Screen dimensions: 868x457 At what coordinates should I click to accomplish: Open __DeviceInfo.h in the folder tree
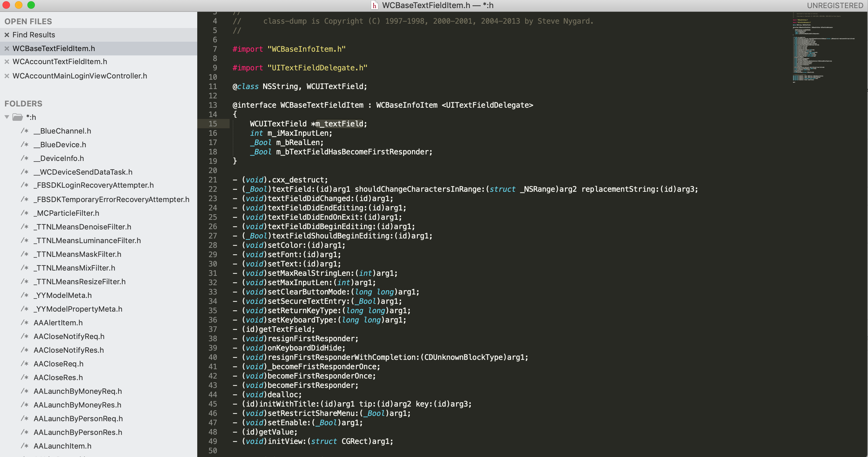58,158
